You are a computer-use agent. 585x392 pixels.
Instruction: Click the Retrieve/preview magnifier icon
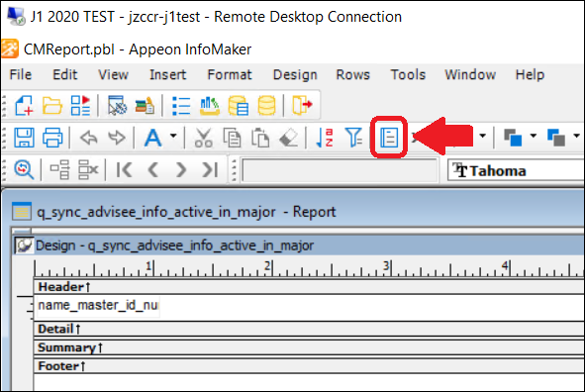pos(24,169)
